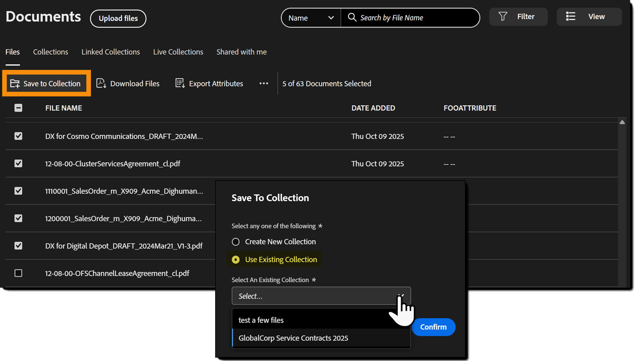644x361 pixels.
Task: Click Export Attributes label
Action: coord(216,84)
